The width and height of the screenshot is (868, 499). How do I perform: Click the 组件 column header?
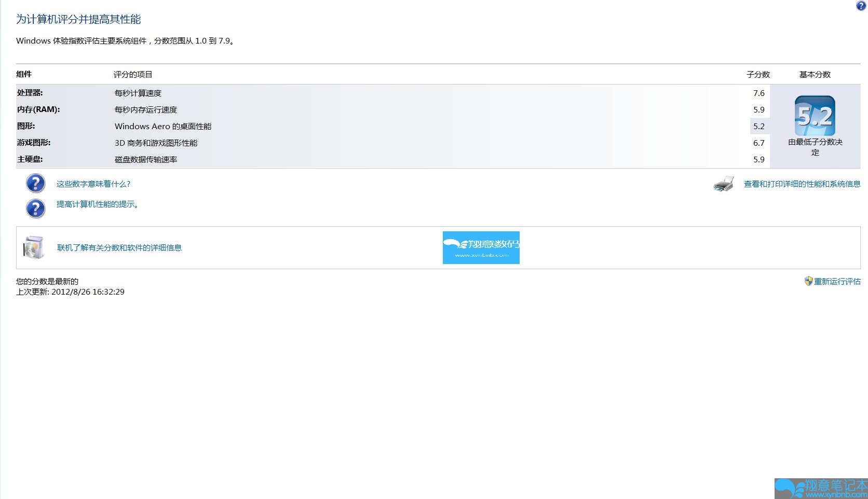coord(24,74)
